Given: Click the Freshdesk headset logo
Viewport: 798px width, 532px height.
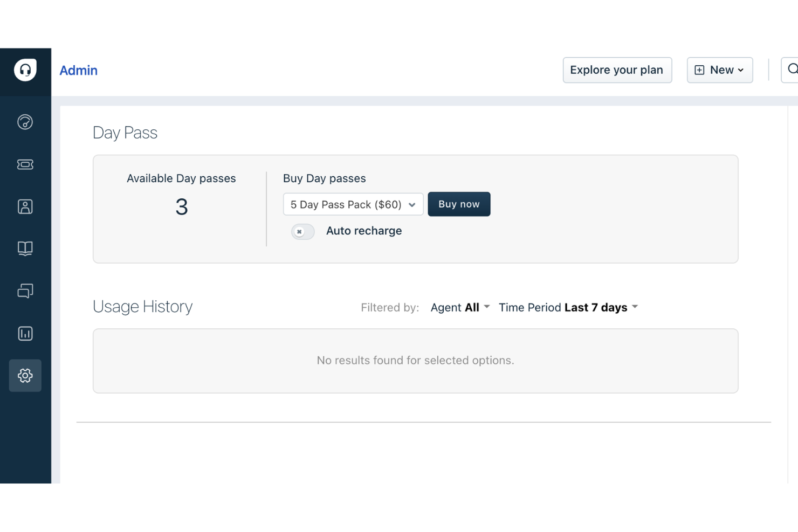Looking at the screenshot, I should pos(25,69).
